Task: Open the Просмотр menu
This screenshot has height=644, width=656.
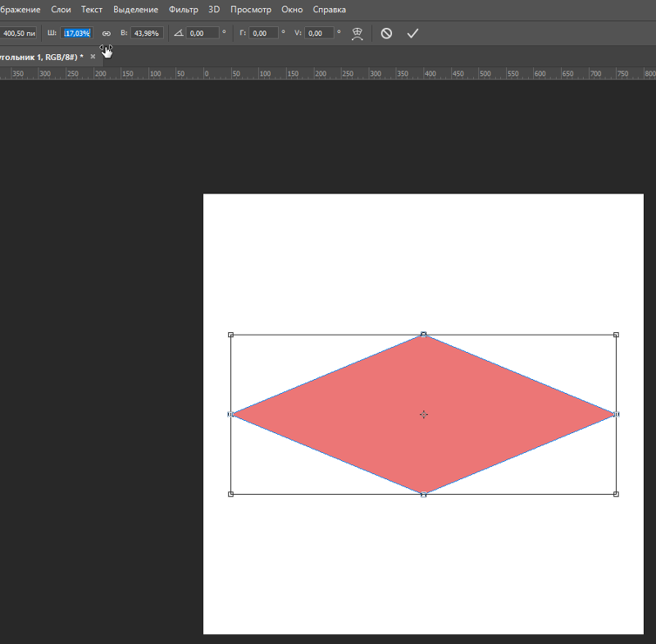Action: [x=251, y=10]
